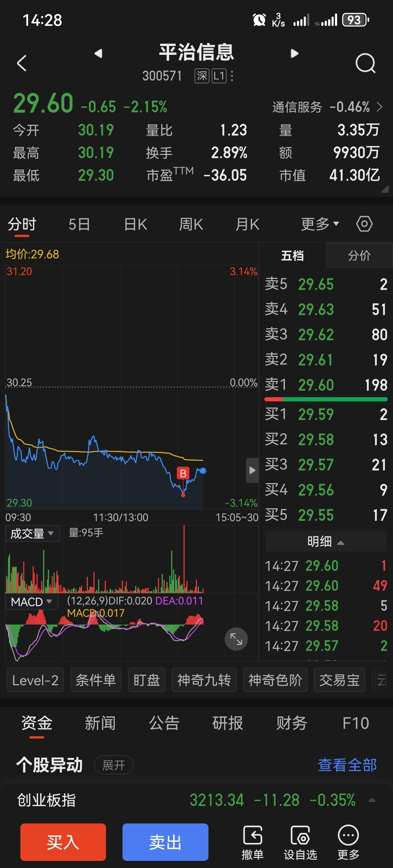Open the 更多 chart period dropdown

pos(320,224)
